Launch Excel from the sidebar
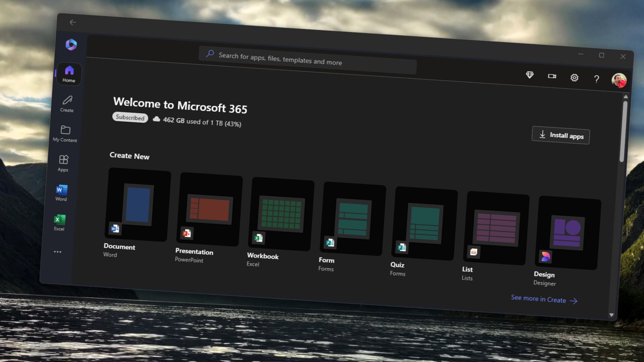This screenshot has height=362, width=644. [59, 222]
